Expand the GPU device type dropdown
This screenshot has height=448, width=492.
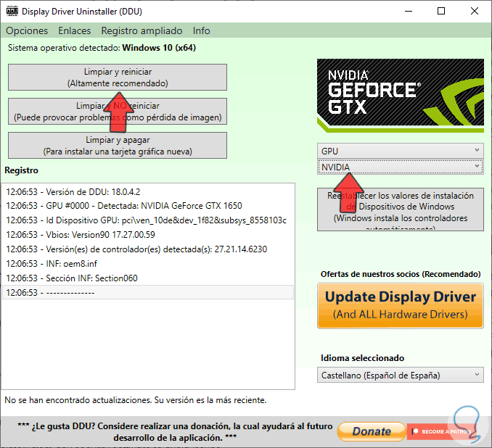tap(400, 151)
